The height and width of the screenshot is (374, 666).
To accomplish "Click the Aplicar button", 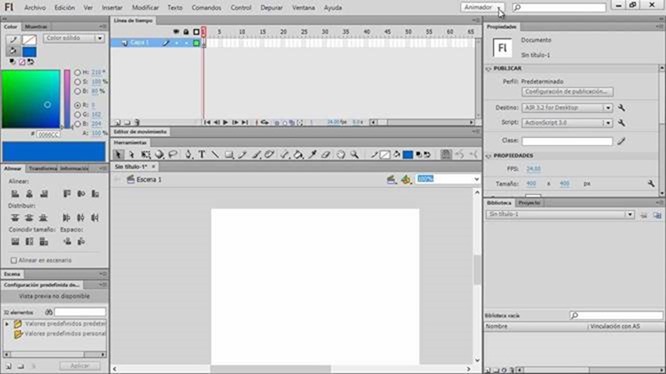I will (x=80, y=366).
